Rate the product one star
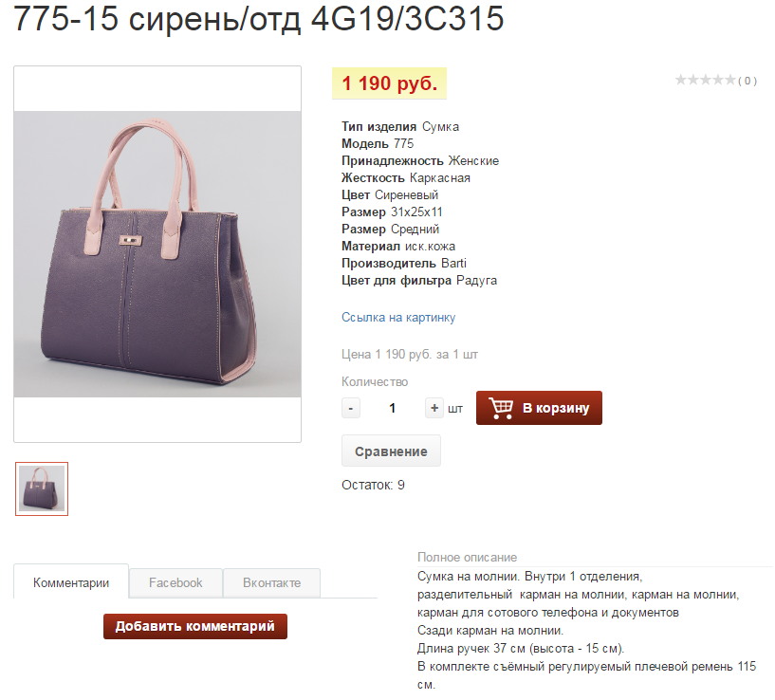Image resolution: width=775 pixels, height=700 pixels. (681, 80)
